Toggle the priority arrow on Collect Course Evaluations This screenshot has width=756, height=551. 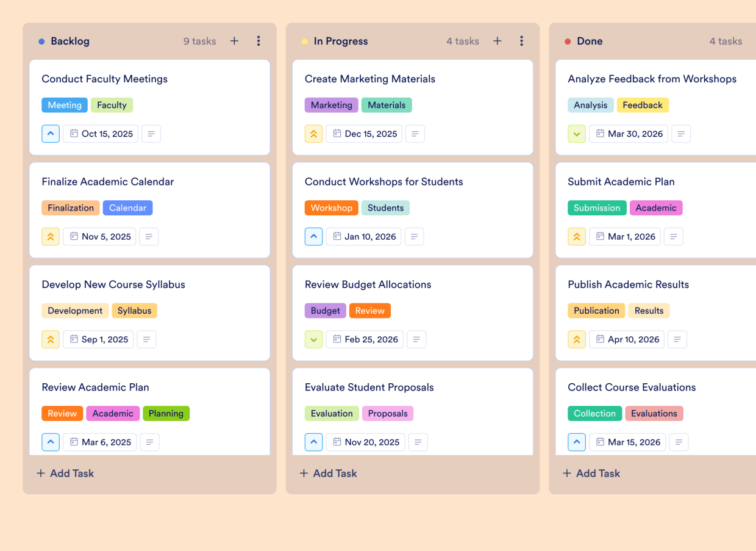(x=577, y=442)
